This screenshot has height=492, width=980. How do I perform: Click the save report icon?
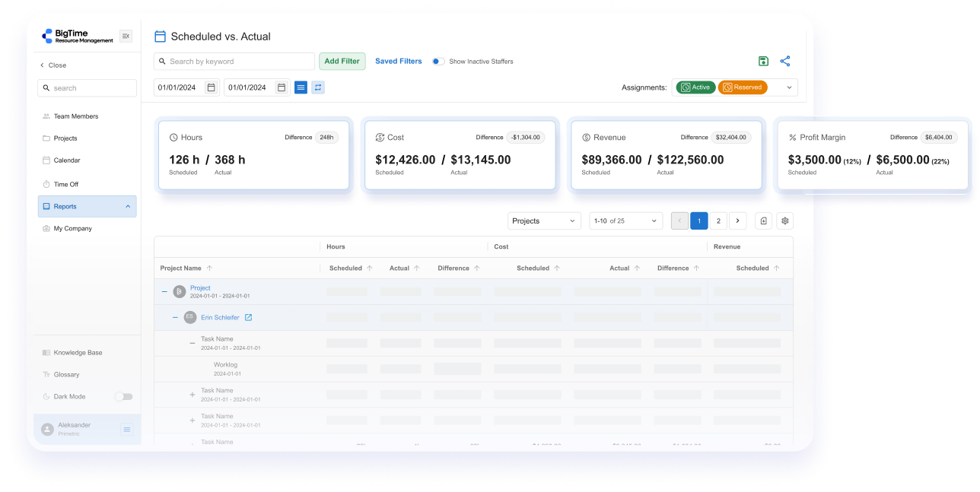click(763, 62)
